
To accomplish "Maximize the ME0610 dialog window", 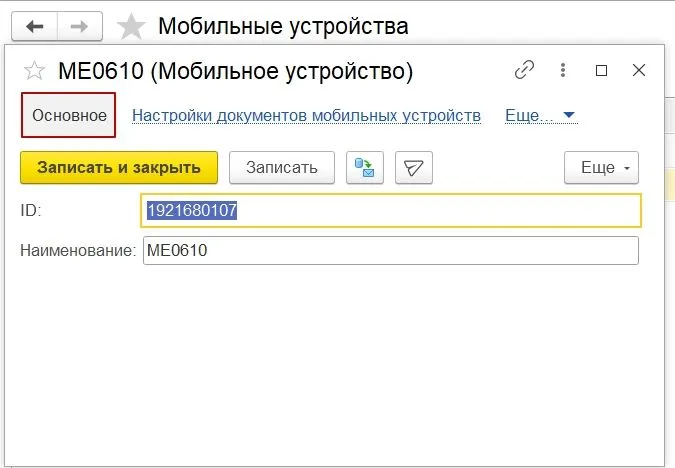I will tap(601, 71).
